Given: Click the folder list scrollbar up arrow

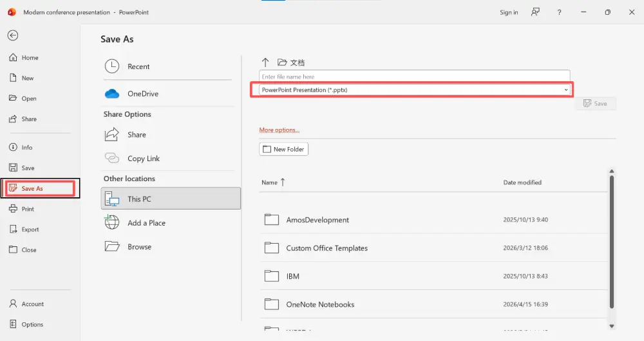Looking at the screenshot, I should pyautogui.click(x=612, y=171).
